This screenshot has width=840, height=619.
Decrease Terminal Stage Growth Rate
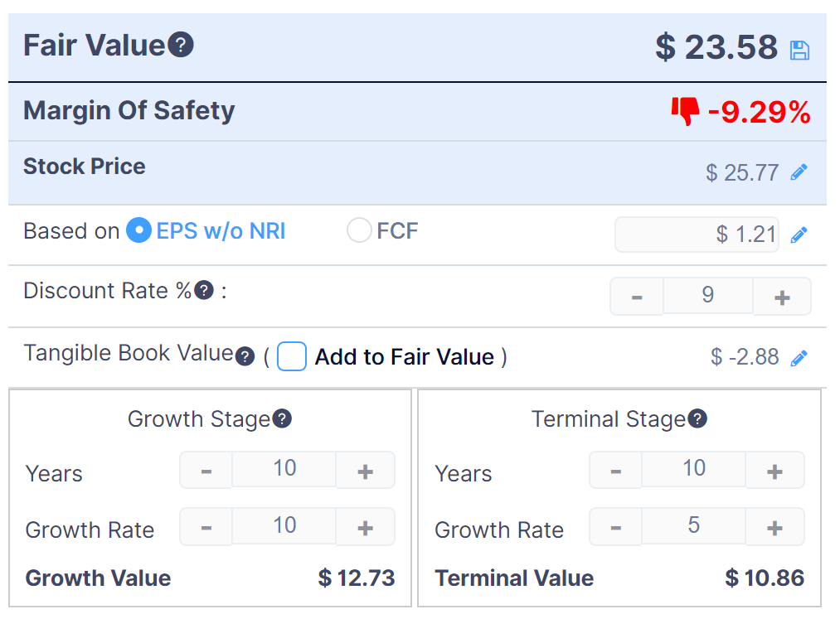click(614, 530)
